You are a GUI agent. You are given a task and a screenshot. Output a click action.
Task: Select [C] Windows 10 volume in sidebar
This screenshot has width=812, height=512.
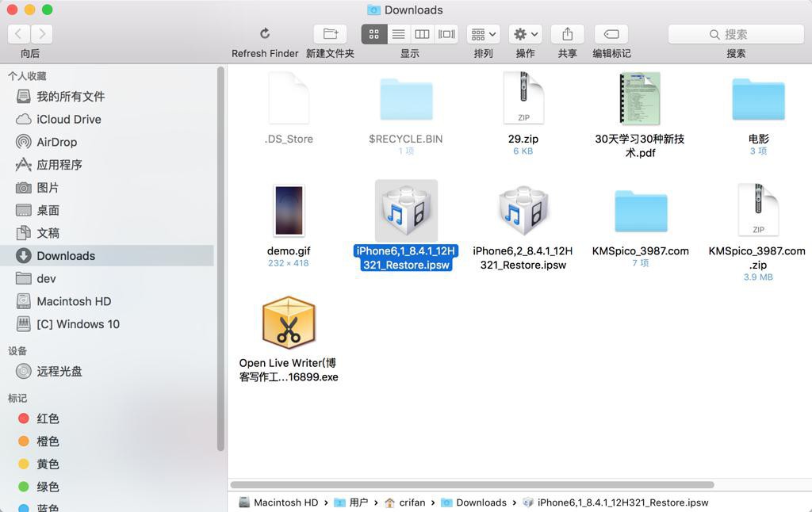point(108,324)
